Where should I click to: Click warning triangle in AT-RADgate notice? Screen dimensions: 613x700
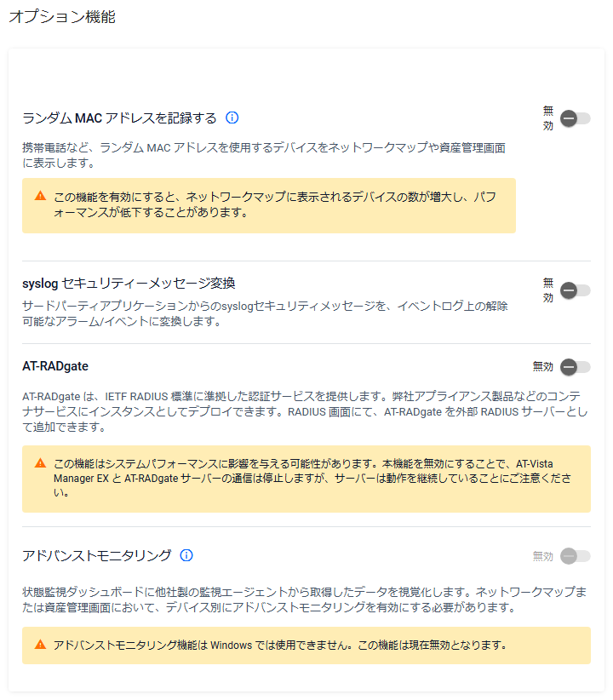point(40,463)
